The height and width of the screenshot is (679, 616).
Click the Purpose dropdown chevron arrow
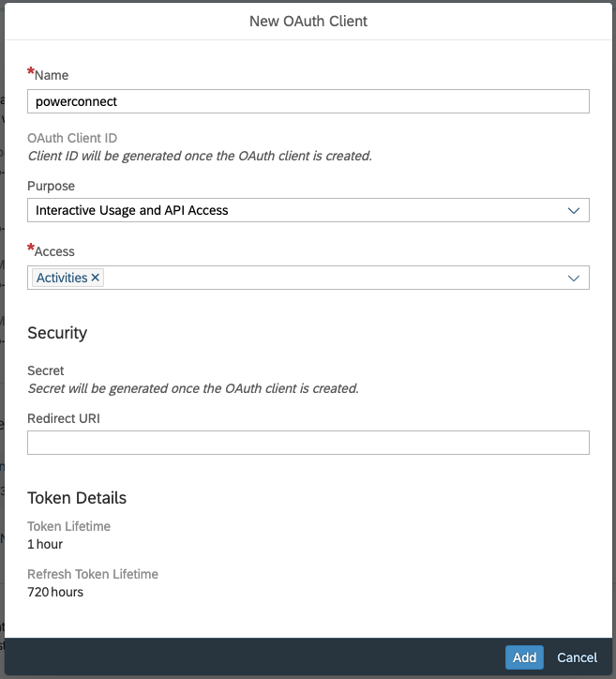pos(574,211)
